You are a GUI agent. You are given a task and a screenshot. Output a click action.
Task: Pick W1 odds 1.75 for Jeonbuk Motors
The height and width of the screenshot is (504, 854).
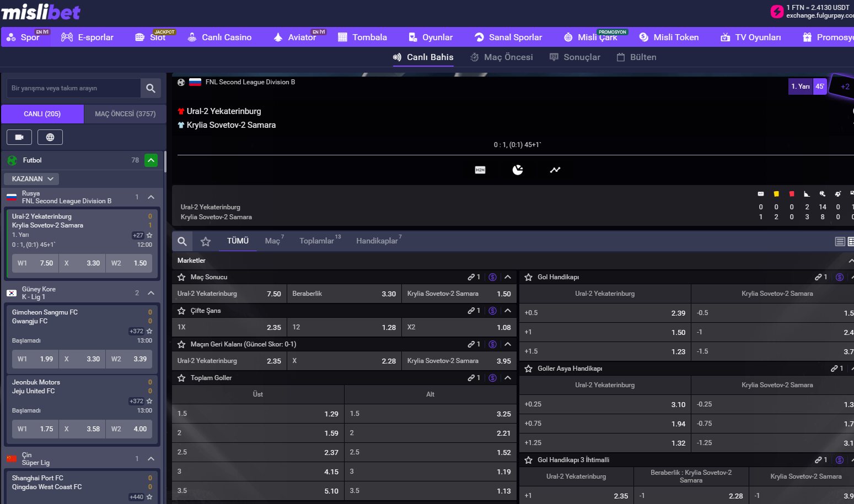(35, 429)
